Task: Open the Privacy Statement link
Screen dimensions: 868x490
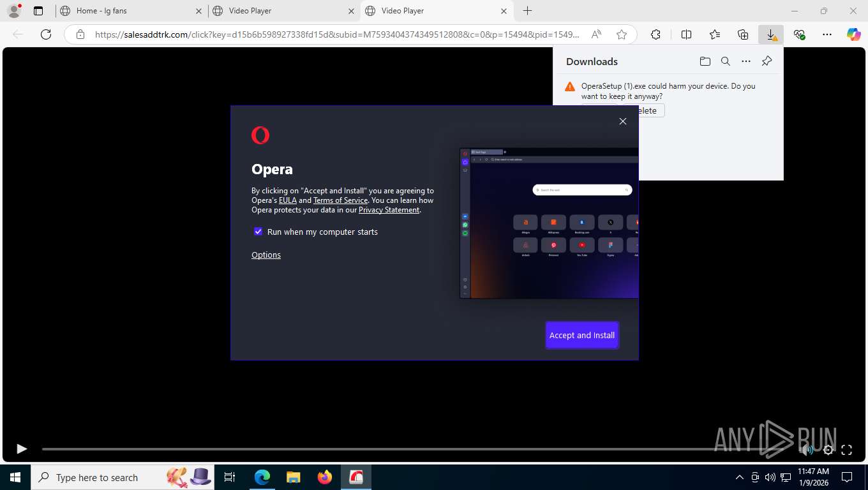Action: [389, 210]
